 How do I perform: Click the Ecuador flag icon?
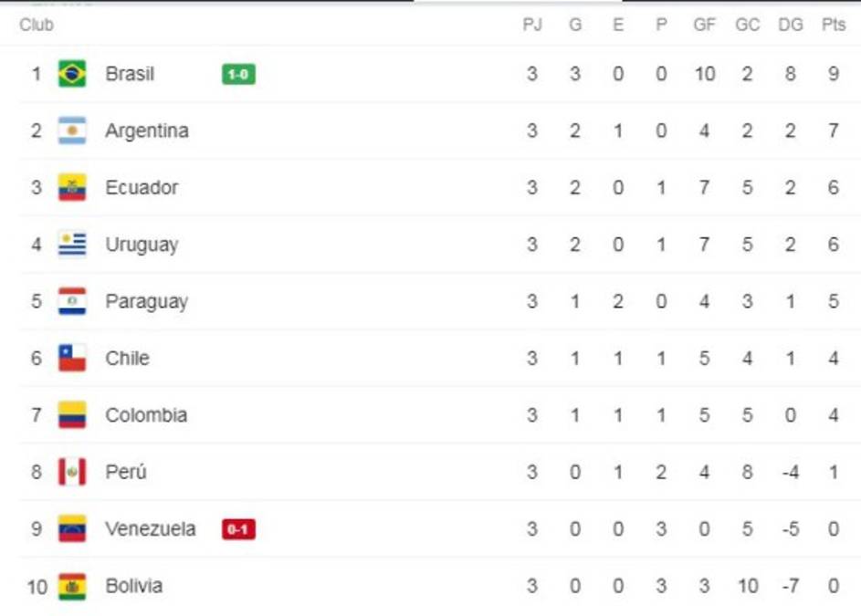(72, 187)
